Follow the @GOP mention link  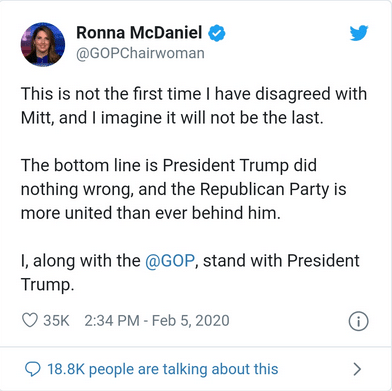point(170,260)
